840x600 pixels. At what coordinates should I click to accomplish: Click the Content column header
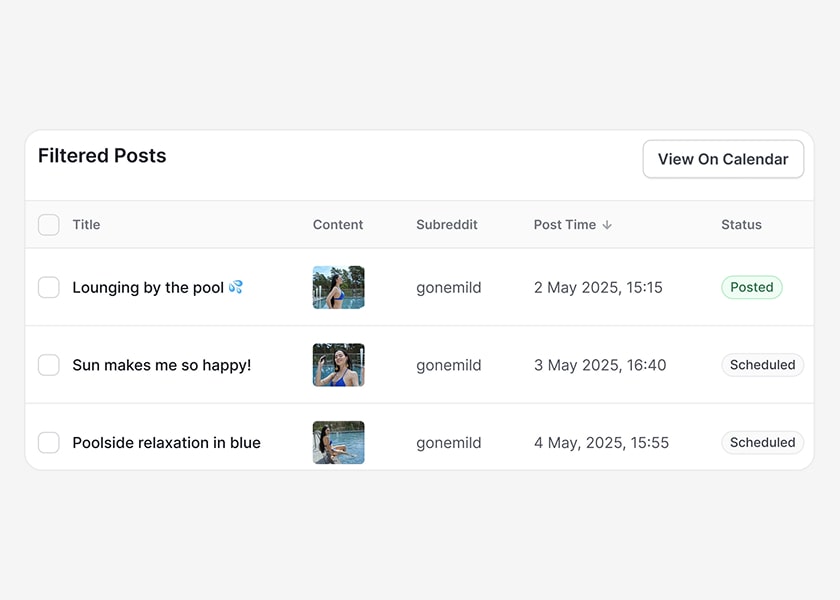point(338,225)
